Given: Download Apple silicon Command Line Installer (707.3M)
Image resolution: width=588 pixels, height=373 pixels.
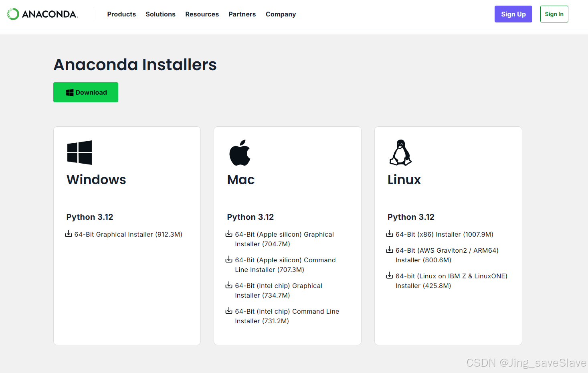Looking at the screenshot, I should tap(285, 265).
